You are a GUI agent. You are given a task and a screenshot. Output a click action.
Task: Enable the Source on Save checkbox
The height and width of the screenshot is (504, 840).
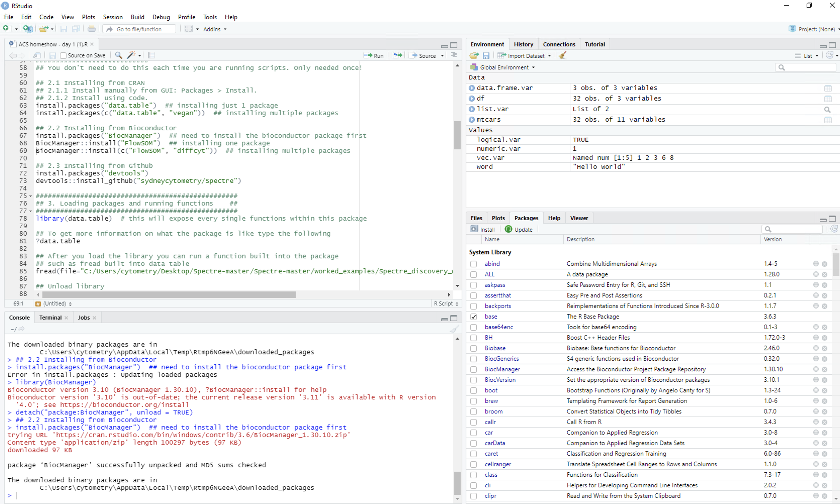63,55
